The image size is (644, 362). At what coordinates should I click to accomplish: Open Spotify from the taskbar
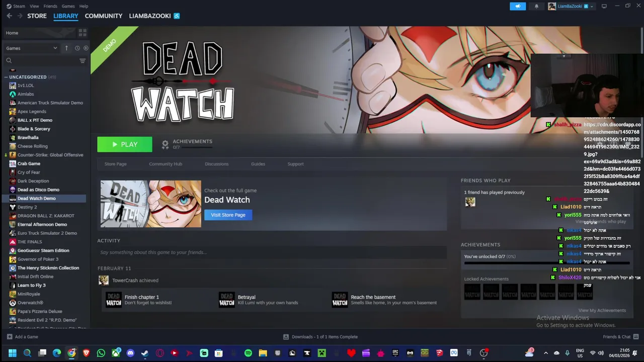coord(248,353)
